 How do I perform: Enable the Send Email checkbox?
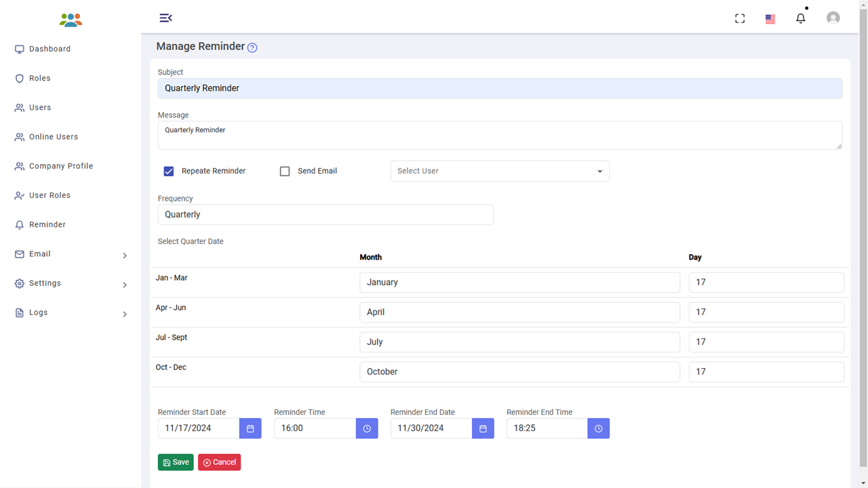click(x=285, y=171)
